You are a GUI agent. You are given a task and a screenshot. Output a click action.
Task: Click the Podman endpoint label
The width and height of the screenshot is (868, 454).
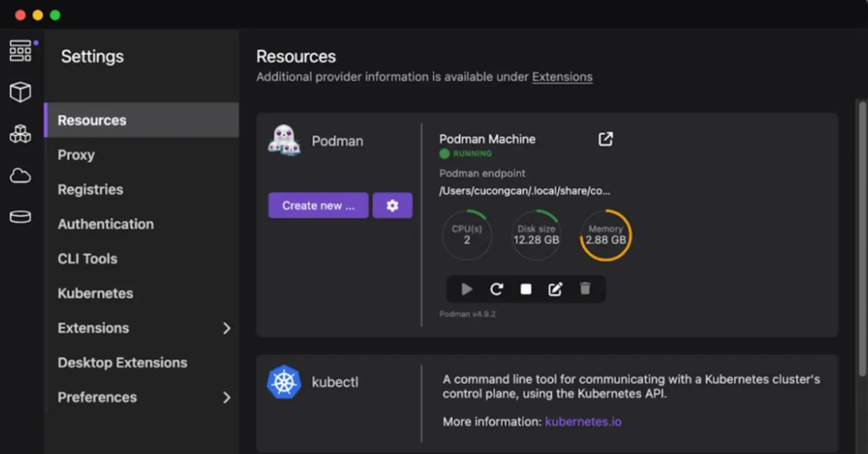(x=482, y=173)
